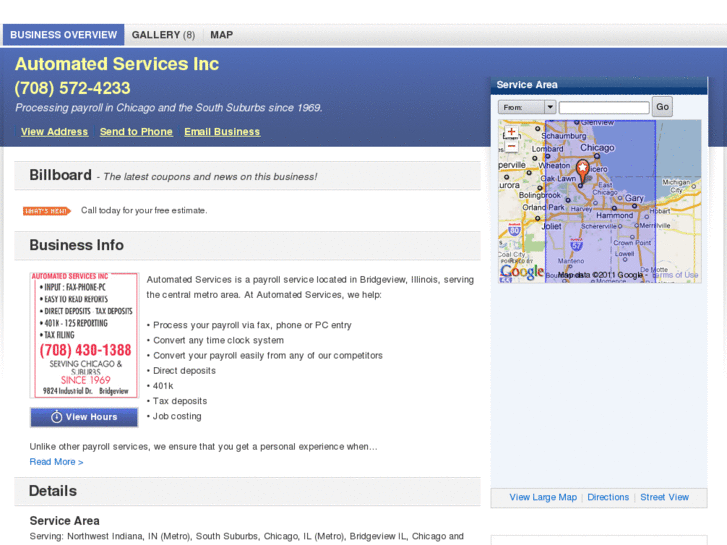Click Send to Phone link
The image size is (727, 545).
click(136, 132)
